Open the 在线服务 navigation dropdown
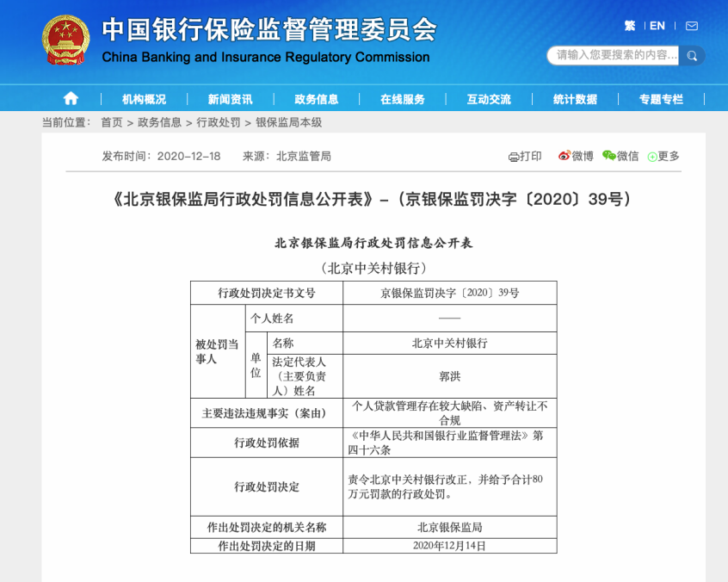The height and width of the screenshot is (582, 728). click(x=402, y=98)
